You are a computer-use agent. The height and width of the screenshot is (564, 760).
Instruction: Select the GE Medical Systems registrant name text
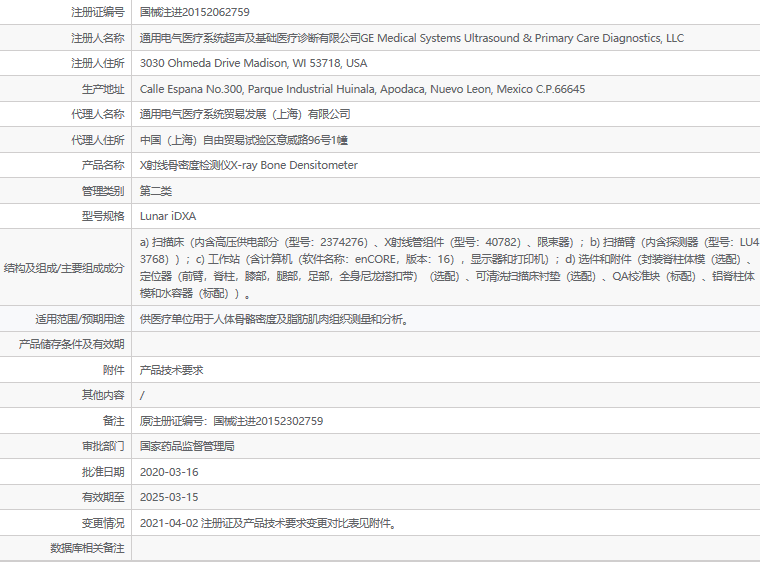pos(411,38)
